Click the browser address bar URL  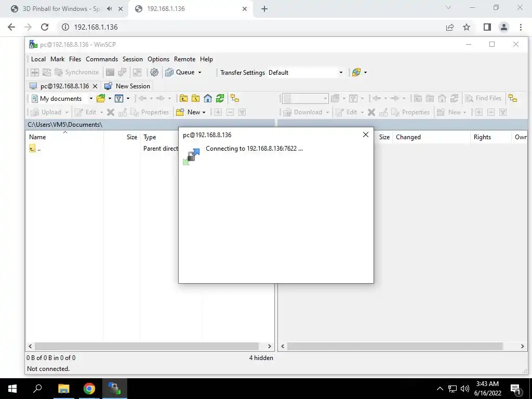click(96, 27)
